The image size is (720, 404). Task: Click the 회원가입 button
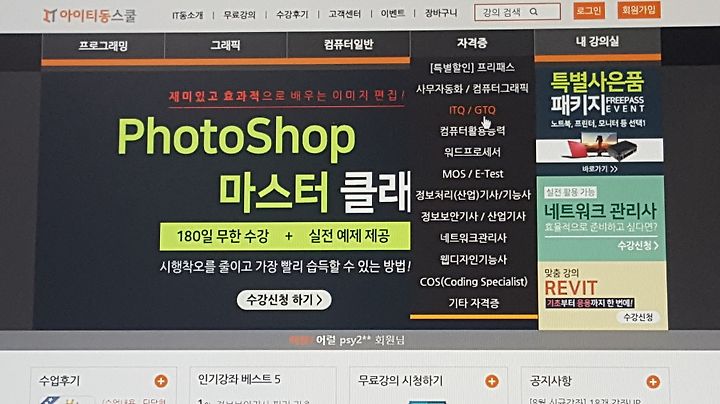pos(639,10)
